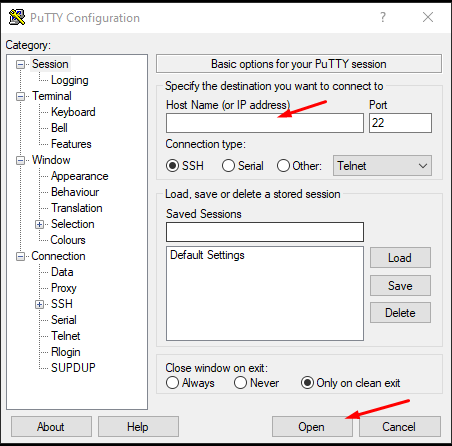Open the Telnet connection type dropdown
The image size is (452, 446).
click(382, 166)
